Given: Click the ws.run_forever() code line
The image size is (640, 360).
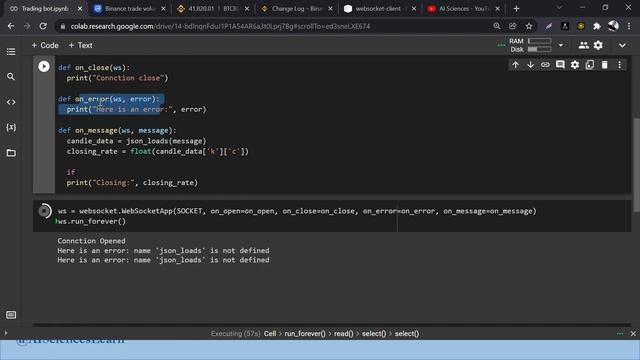Looking at the screenshot, I should tap(92, 222).
